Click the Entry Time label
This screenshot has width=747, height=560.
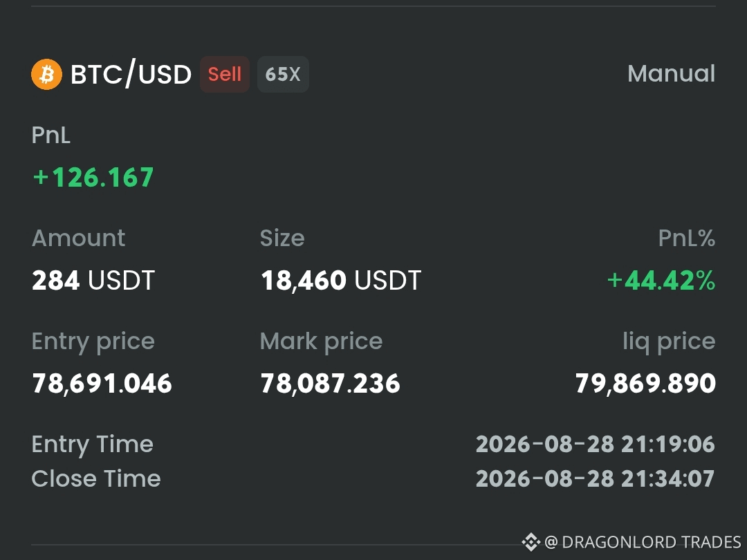click(93, 445)
